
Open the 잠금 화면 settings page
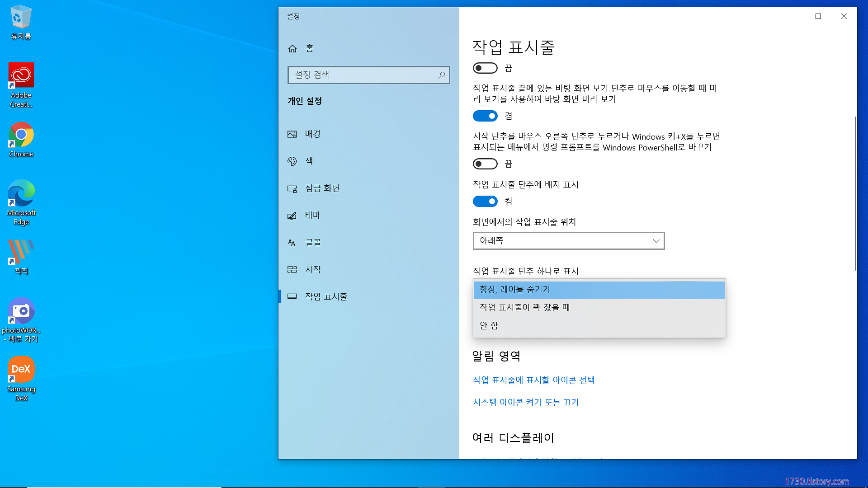322,188
